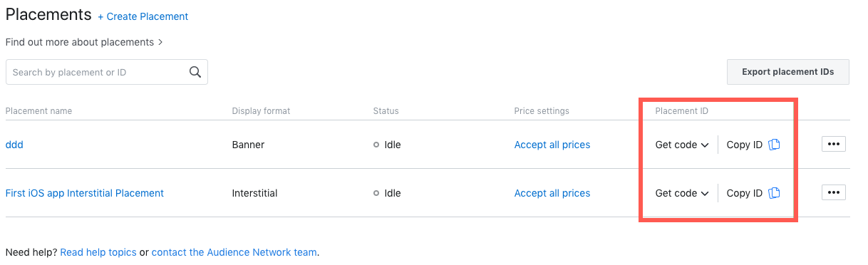Screen dimensions: 868x265
Task: Click contact the Audience Network team
Action: pyautogui.click(x=234, y=252)
